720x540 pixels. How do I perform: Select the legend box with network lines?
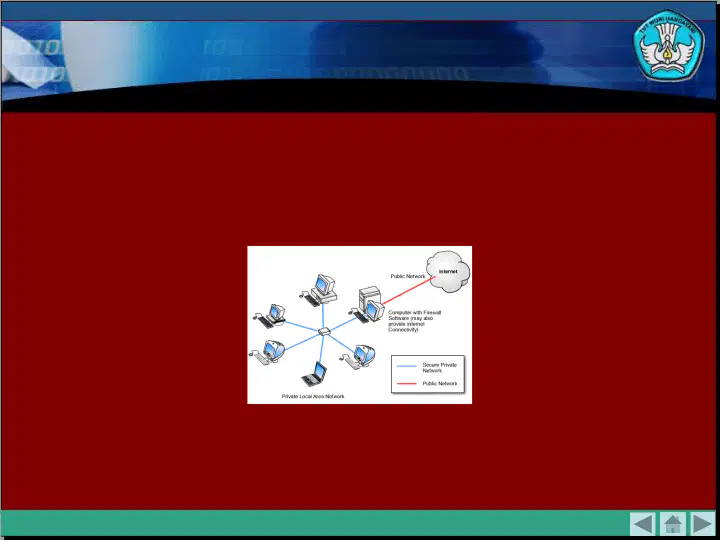coord(428,374)
